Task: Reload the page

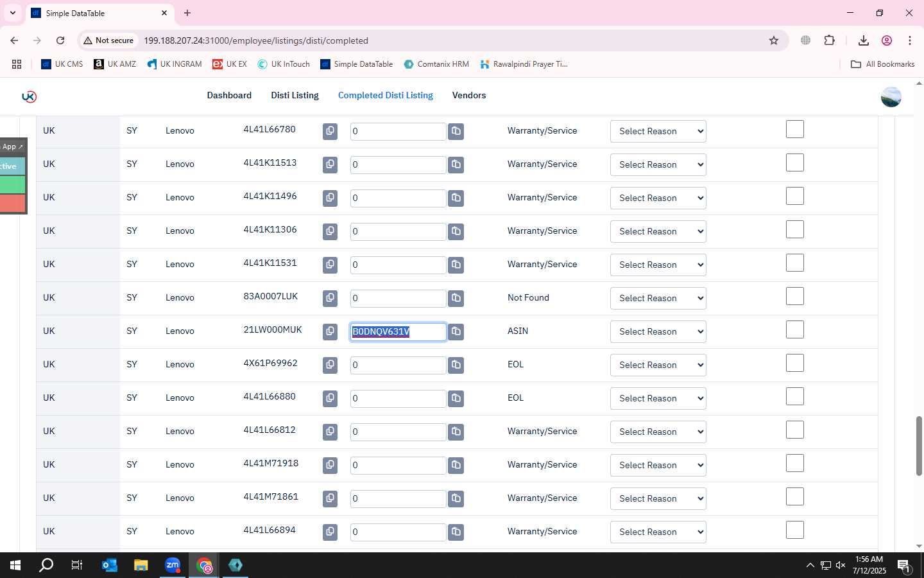Action: click(x=60, y=40)
